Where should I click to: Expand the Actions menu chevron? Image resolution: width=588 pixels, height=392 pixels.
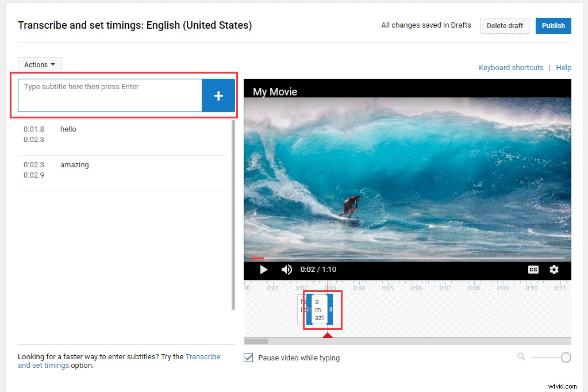tap(52, 64)
